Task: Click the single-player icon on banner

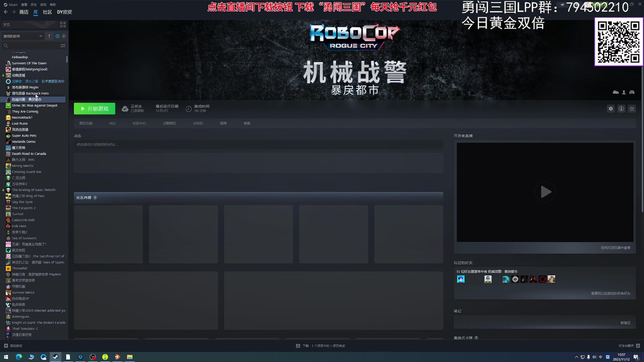Action: pyautogui.click(x=624, y=92)
